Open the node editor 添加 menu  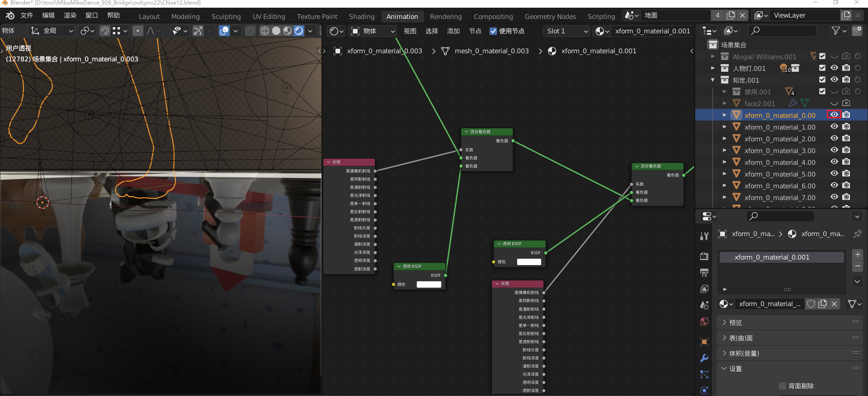click(x=453, y=31)
